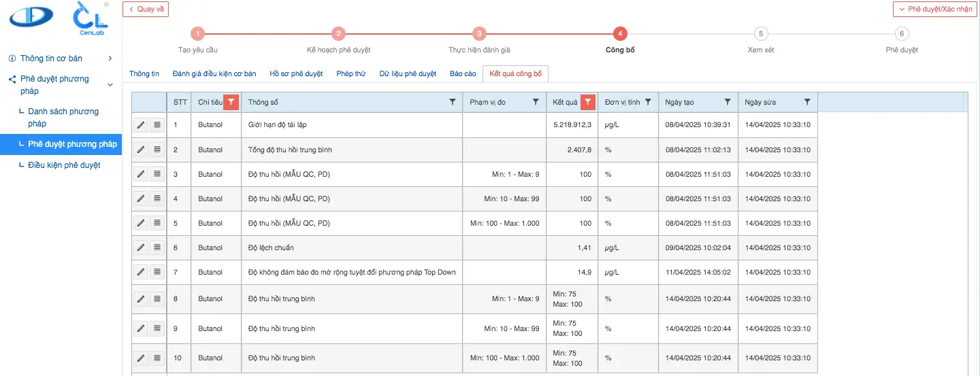Open list menu icon for row 8
The width and height of the screenshot is (980, 376).
(x=157, y=298)
